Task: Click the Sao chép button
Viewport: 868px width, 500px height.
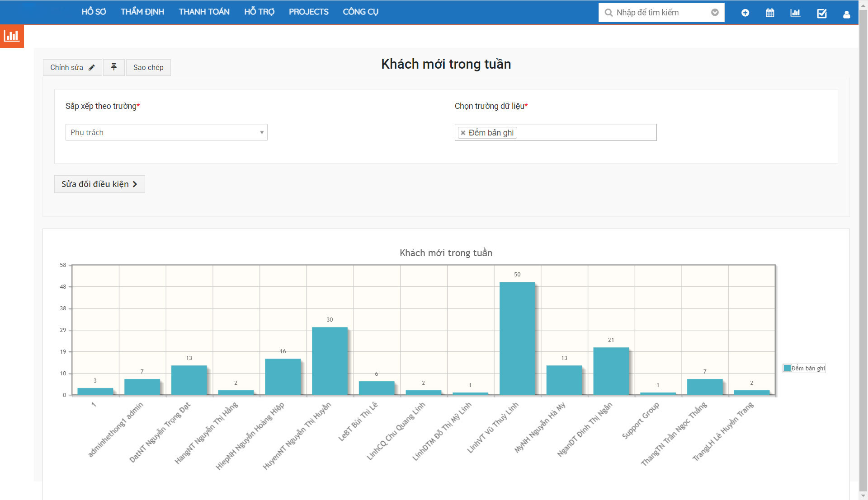Action: point(148,67)
